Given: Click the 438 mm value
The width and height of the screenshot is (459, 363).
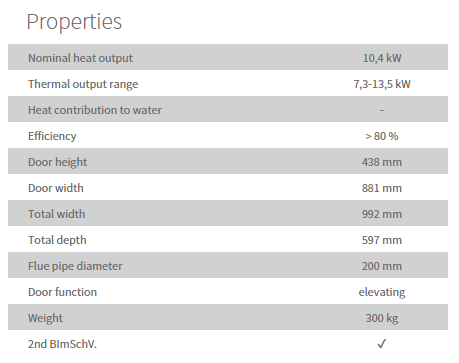Looking at the screenshot, I should 382,162.
